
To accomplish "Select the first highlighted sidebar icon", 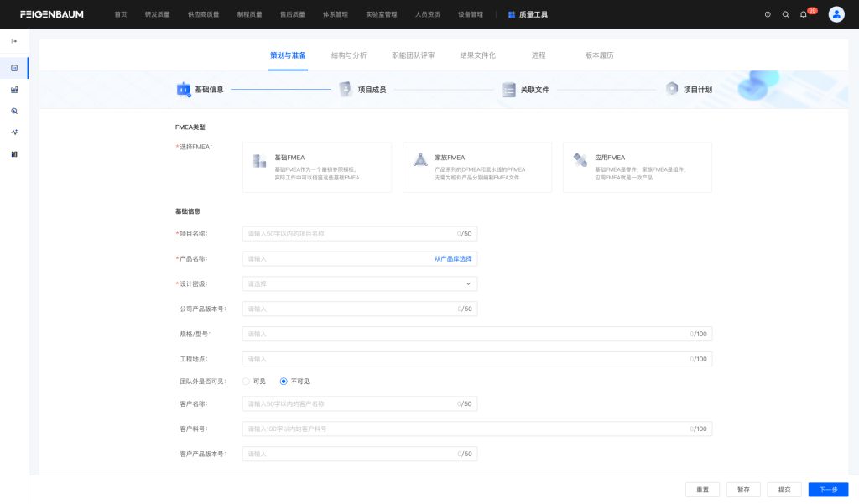I will click(x=14, y=68).
